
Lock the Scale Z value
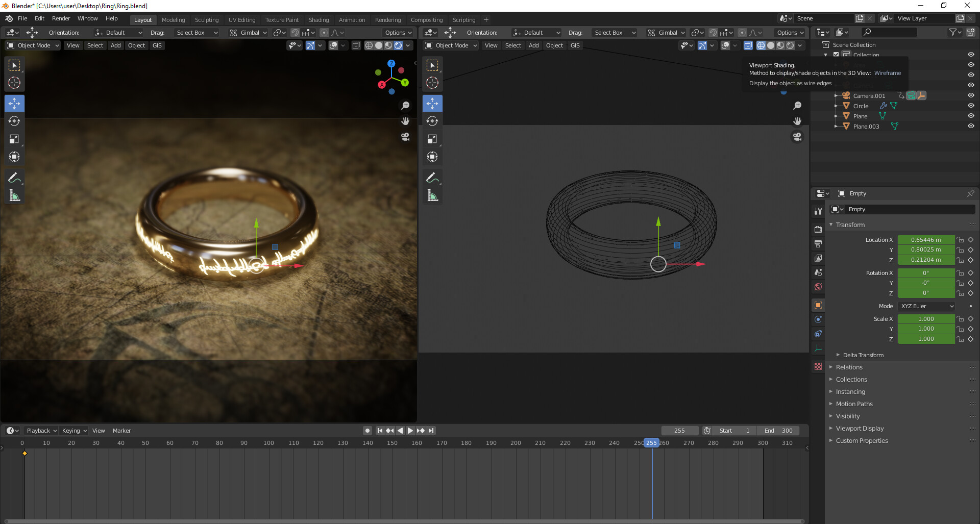[x=960, y=339]
